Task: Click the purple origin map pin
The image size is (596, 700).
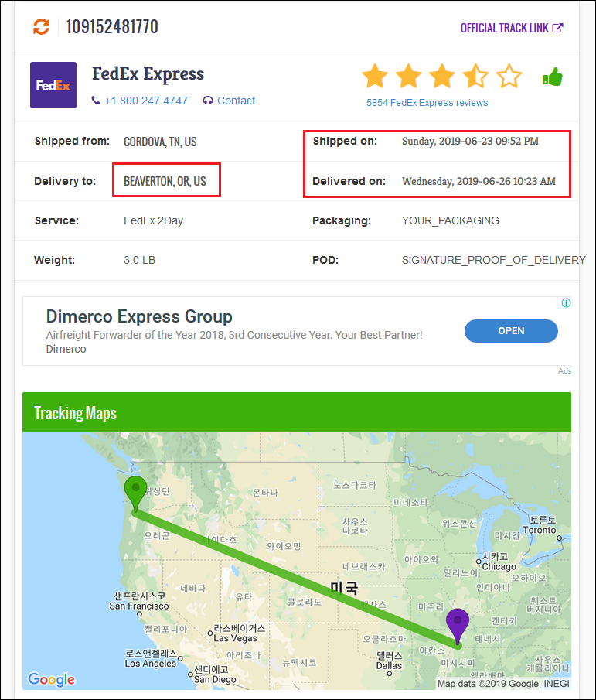Action: tap(458, 623)
